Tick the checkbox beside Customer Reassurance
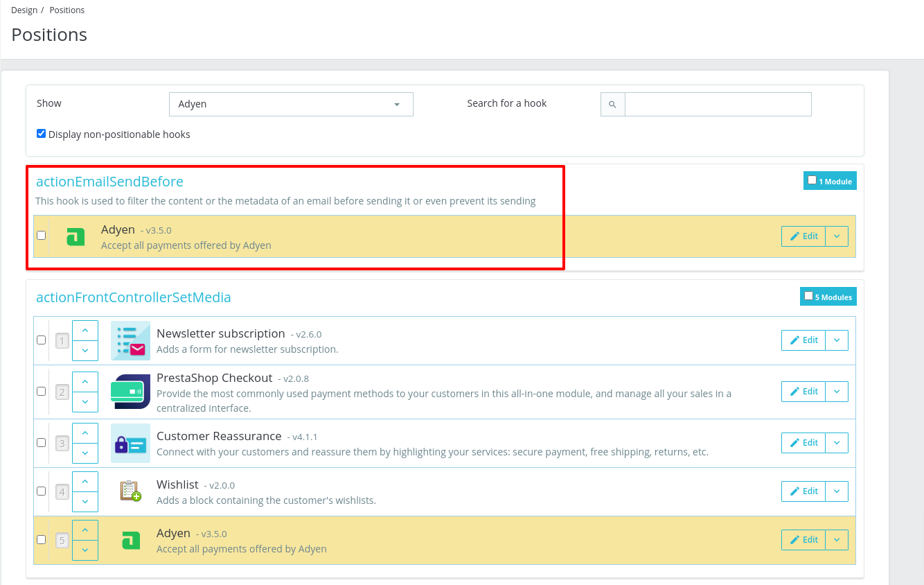 pyautogui.click(x=41, y=442)
